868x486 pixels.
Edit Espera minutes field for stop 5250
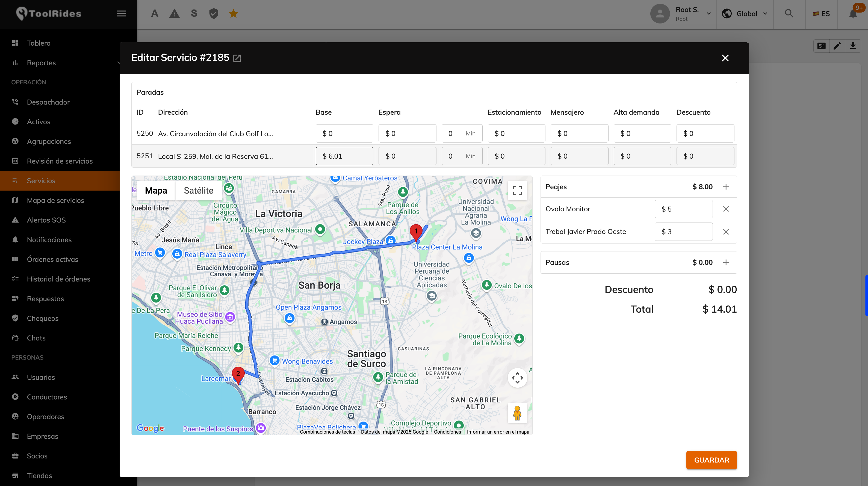click(x=462, y=133)
